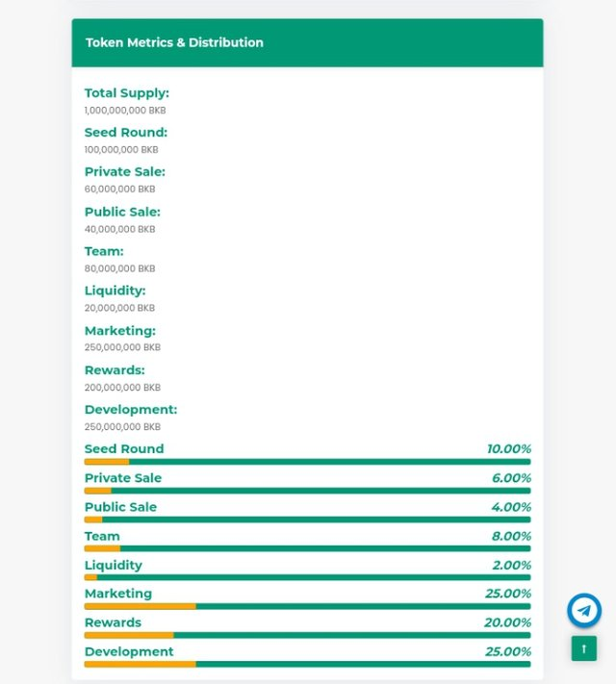Click the Rewards 20.00% percentage

pos(507,622)
